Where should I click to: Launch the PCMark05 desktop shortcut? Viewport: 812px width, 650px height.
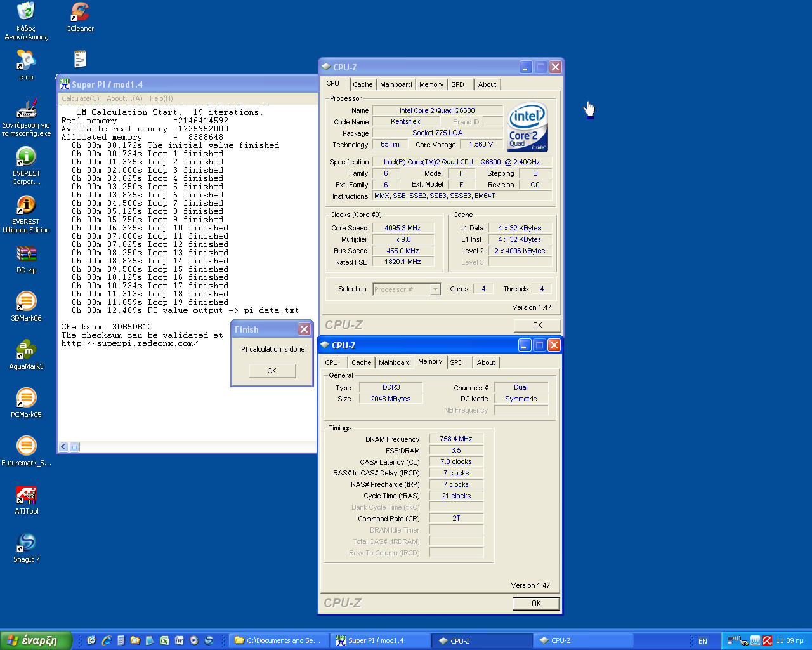point(26,403)
